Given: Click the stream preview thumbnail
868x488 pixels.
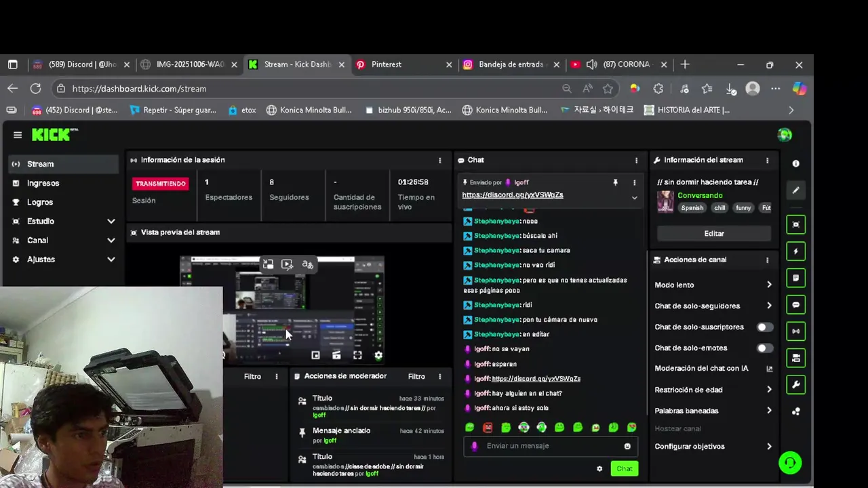Looking at the screenshot, I should coord(282,310).
